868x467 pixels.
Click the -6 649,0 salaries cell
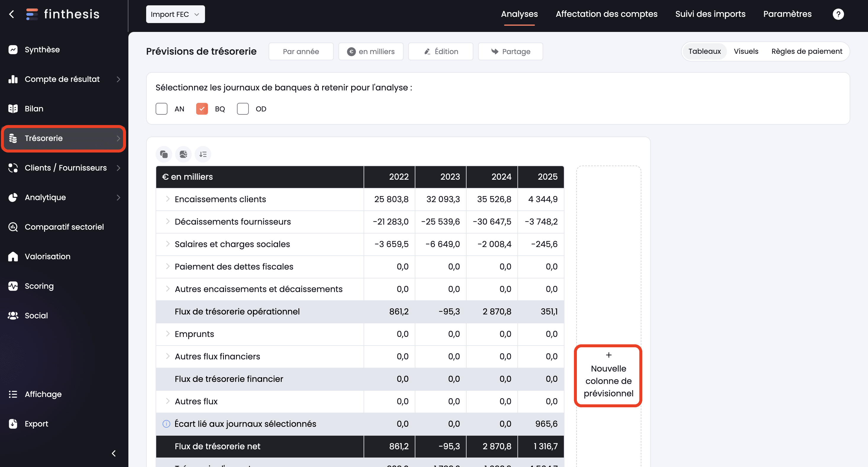(442, 244)
